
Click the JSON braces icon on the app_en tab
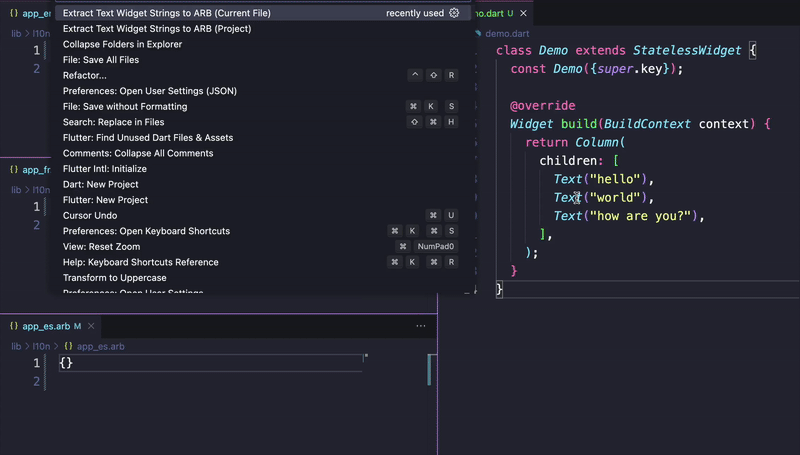pyautogui.click(x=13, y=15)
